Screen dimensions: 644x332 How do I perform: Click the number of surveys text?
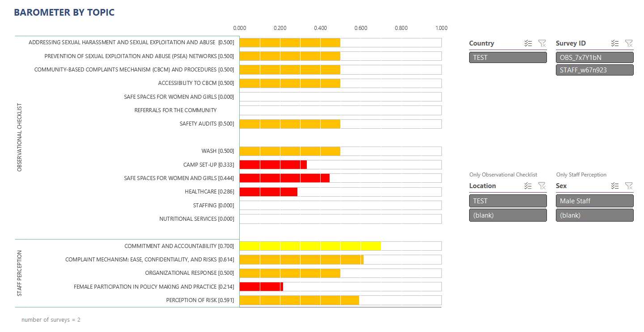(51, 320)
